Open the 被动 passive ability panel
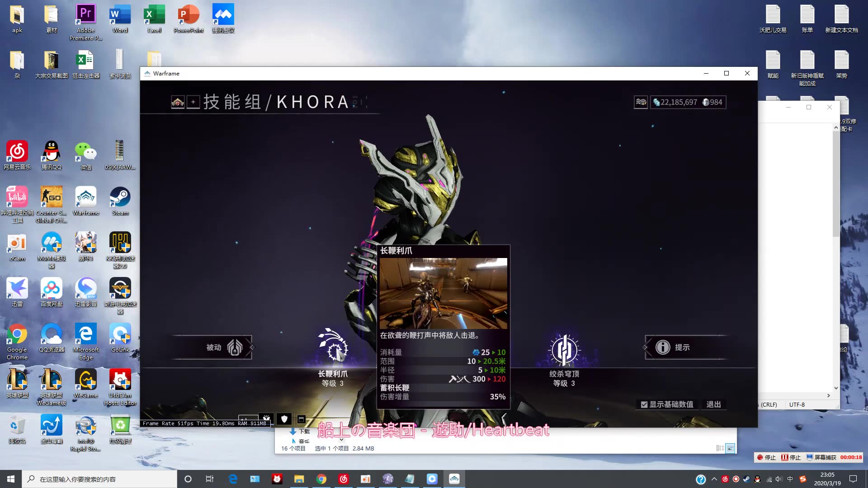868x488 pixels. coord(212,347)
